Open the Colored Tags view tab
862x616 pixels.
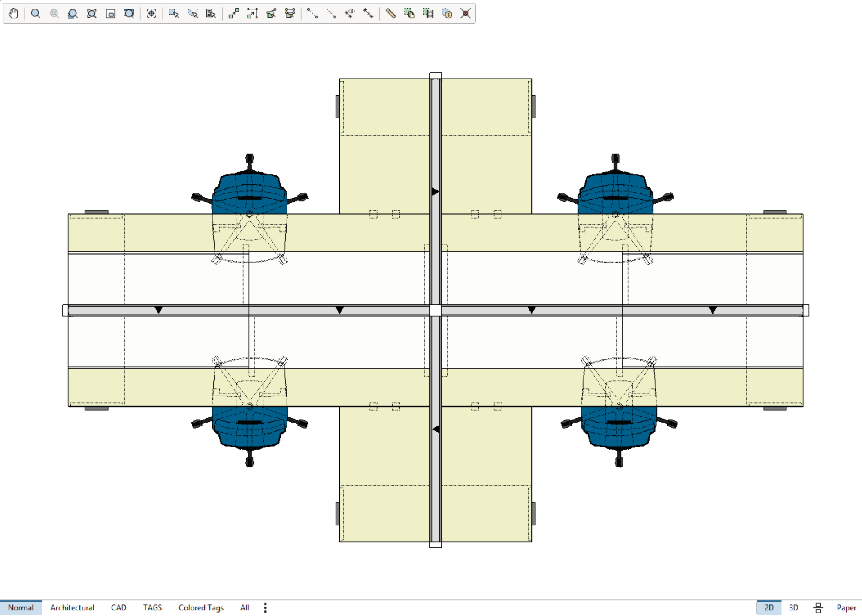point(201,608)
